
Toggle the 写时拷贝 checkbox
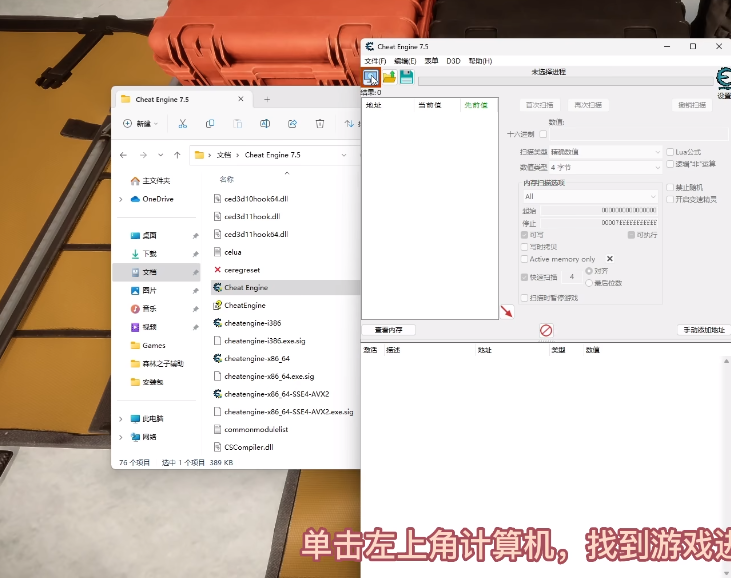coord(524,247)
